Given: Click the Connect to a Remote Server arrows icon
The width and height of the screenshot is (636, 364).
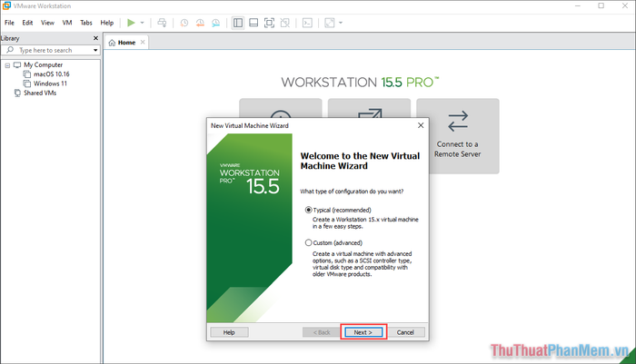Looking at the screenshot, I should coord(458,122).
